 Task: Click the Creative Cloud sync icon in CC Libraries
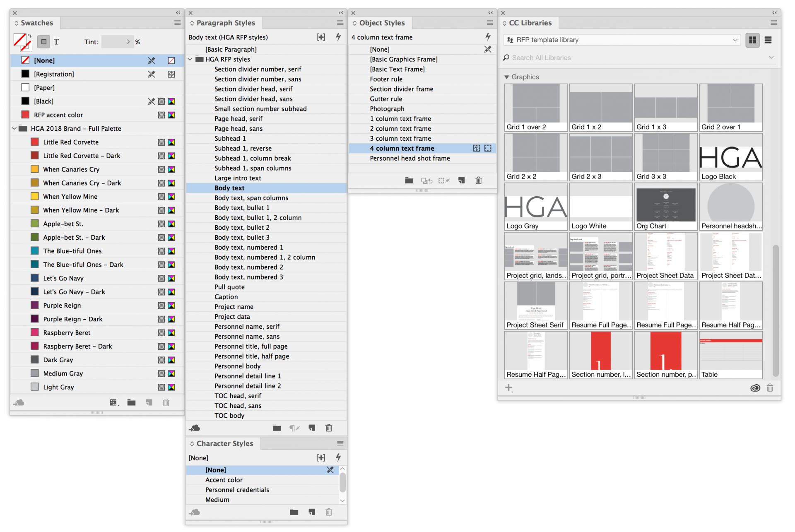pyautogui.click(x=755, y=388)
